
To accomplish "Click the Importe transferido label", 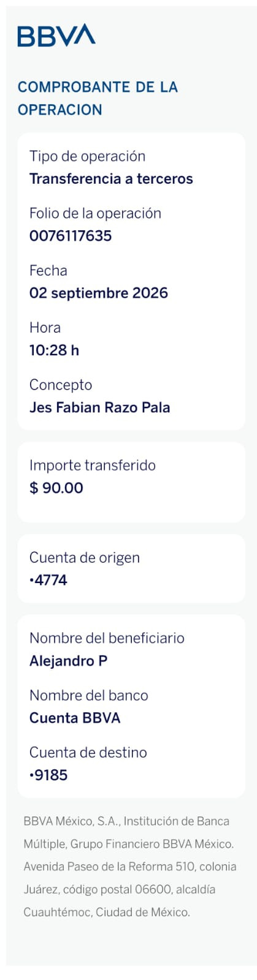I will tap(93, 466).
